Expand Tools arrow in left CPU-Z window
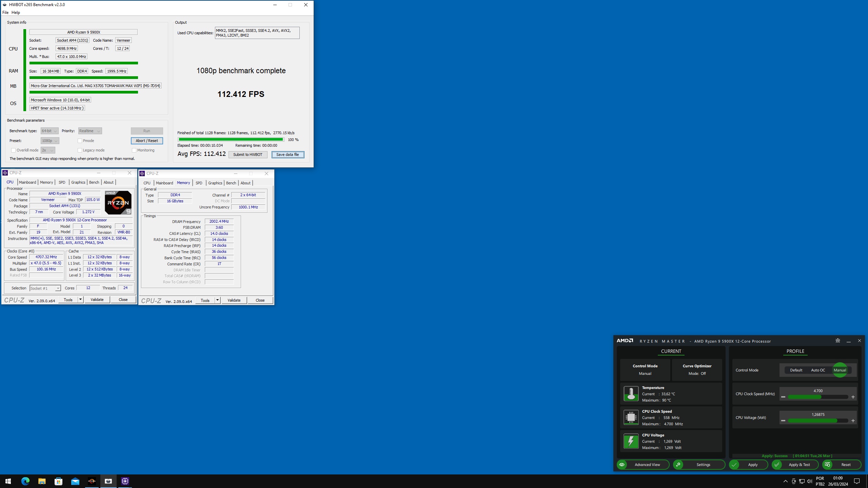This screenshot has height=488, width=868. (80, 300)
